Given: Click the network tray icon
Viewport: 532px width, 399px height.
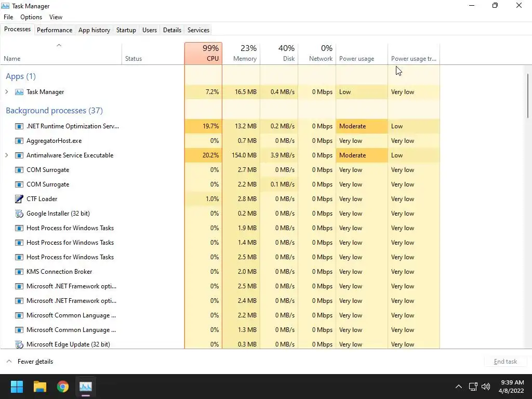Looking at the screenshot, I should coord(473,387).
